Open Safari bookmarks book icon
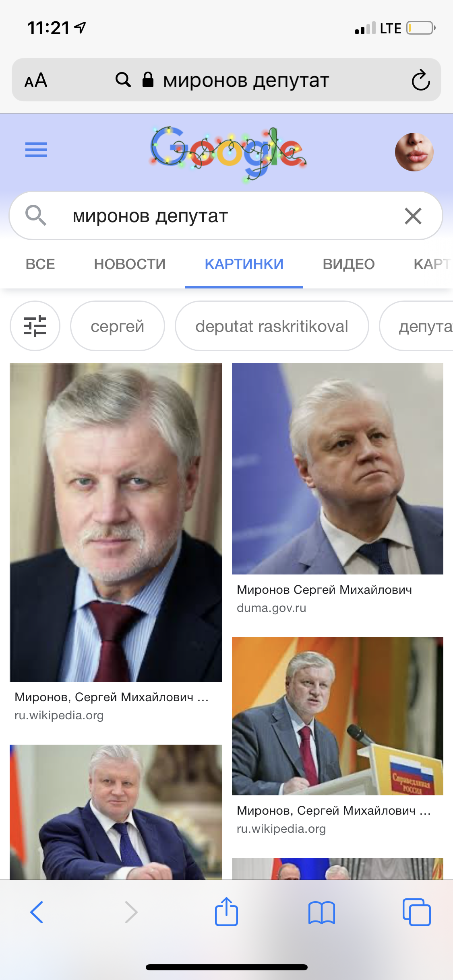 321,912
